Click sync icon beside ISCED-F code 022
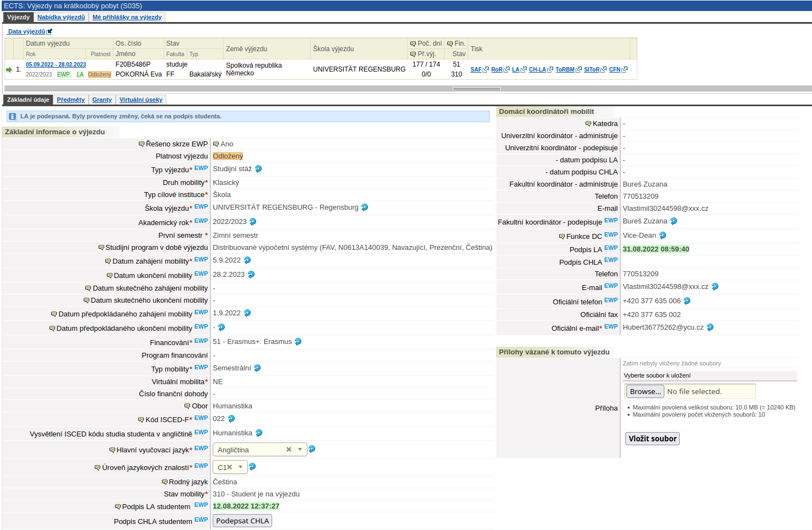This screenshot has height=530, width=812. (x=231, y=419)
